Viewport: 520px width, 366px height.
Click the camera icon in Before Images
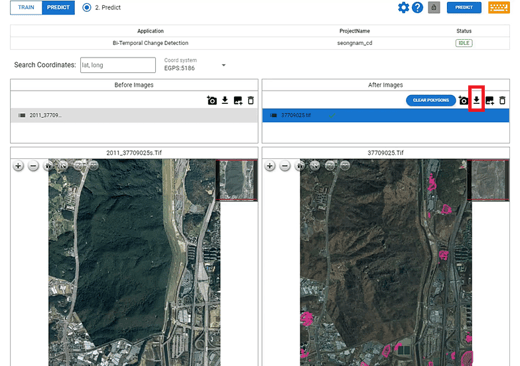(x=212, y=100)
